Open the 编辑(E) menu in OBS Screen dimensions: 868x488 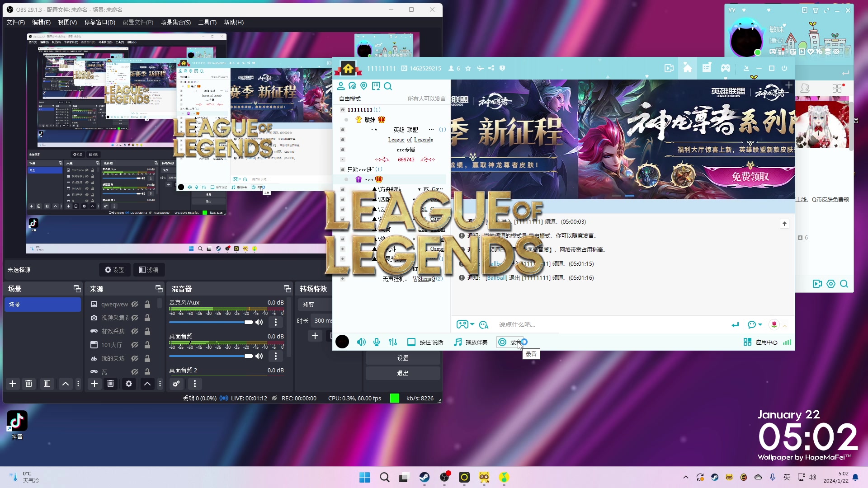41,22
